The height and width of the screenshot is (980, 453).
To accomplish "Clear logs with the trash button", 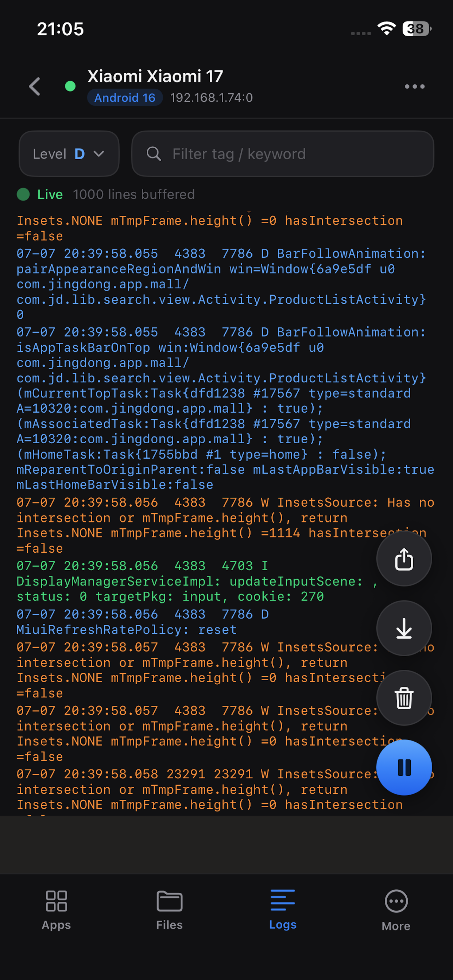I will [x=404, y=698].
